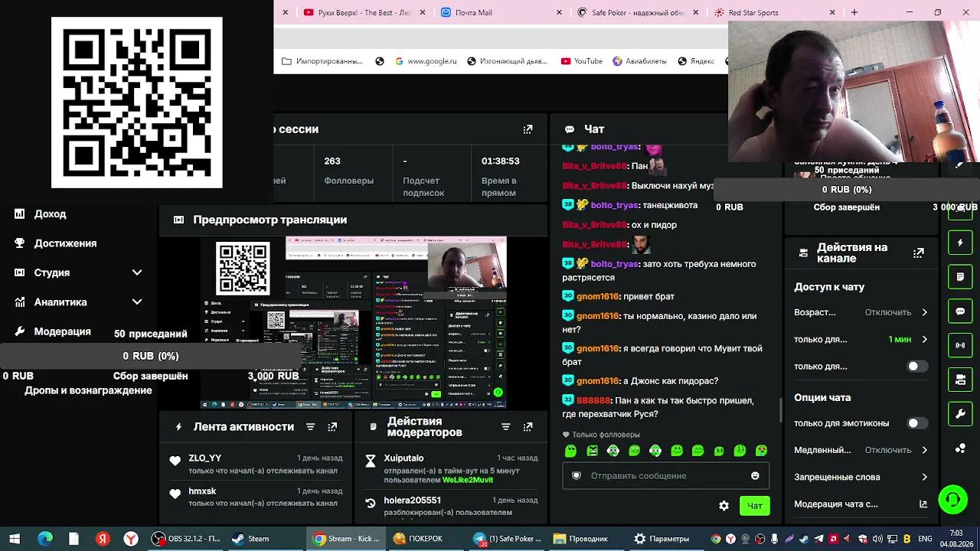Open Доход in left sidebar
Image resolution: width=980 pixels, height=551 pixels.
(50, 214)
